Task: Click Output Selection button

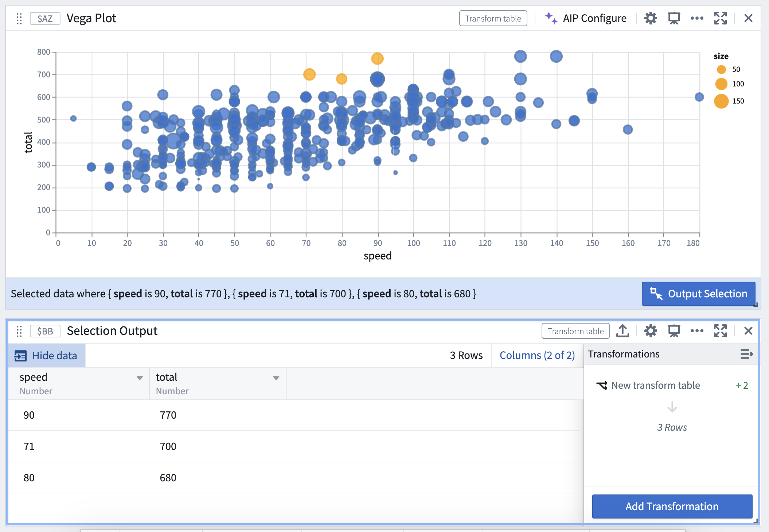Action: tap(698, 294)
